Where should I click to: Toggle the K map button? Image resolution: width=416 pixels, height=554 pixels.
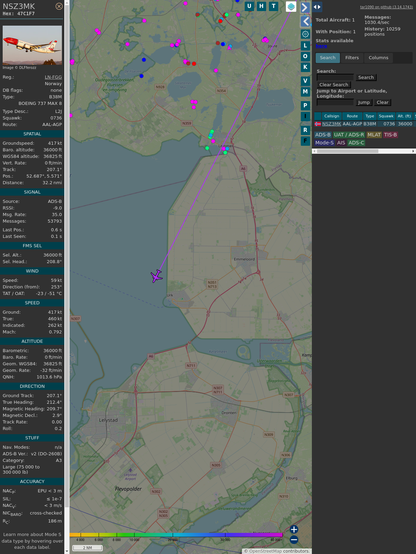click(305, 67)
